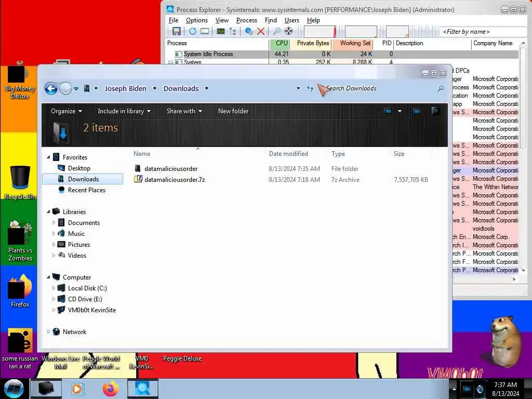The height and width of the screenshot is (399, 532).
Task: Expand the Network node
Action: click(x=48, y=331)
